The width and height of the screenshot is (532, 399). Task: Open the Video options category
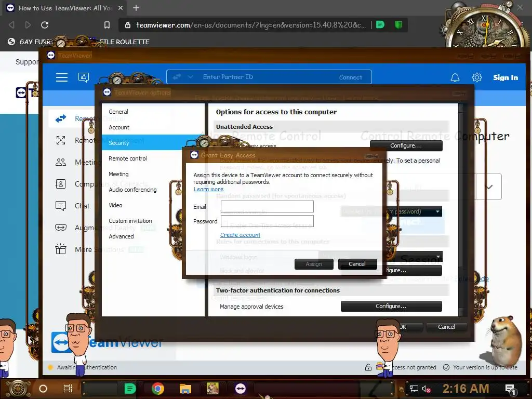[115, 205]
